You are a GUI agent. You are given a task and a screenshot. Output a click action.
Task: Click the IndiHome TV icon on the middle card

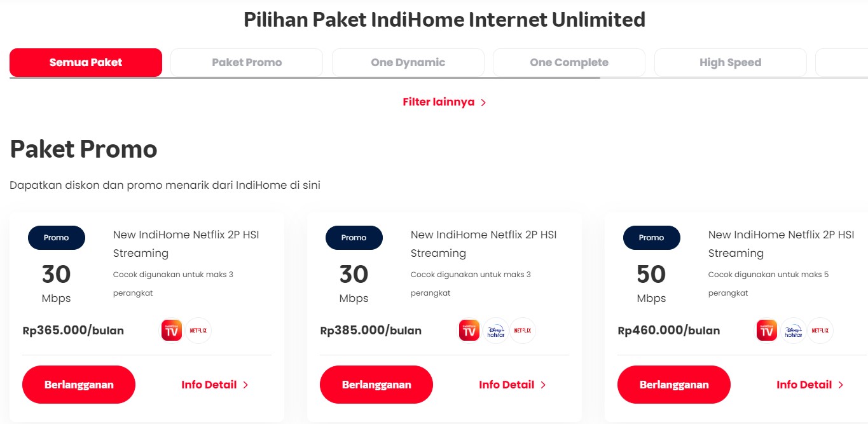pyautogui.click(x=469, y=330)
